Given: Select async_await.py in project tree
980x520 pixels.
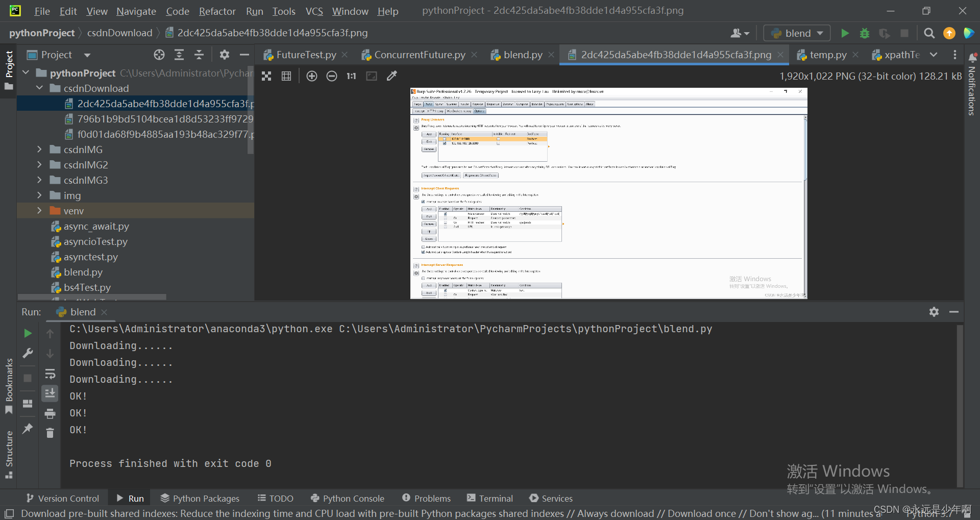Looking at the screenshot, I should point(96,226).
